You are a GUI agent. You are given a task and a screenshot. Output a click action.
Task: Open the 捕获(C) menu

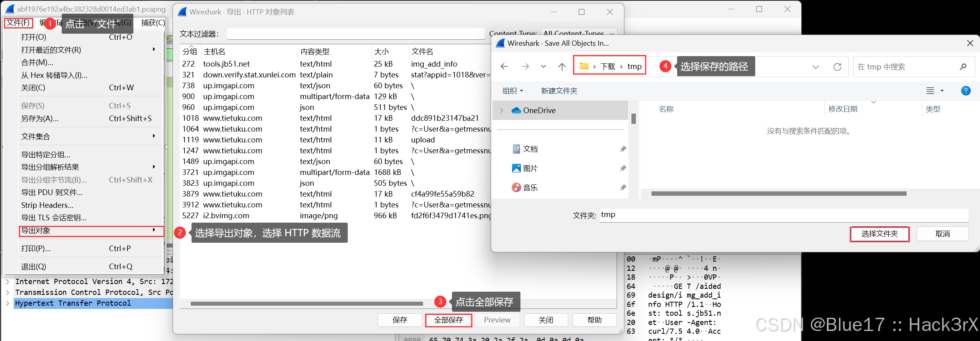pyautogui.click(x=153, y=23)
